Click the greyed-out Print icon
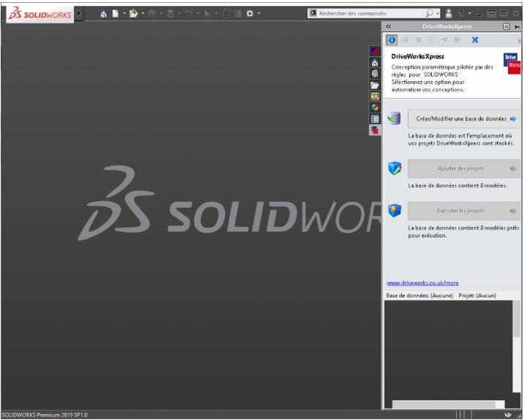The height and width of the screenshot is (420, 524). pyautogui.click(x=170, y=13)
